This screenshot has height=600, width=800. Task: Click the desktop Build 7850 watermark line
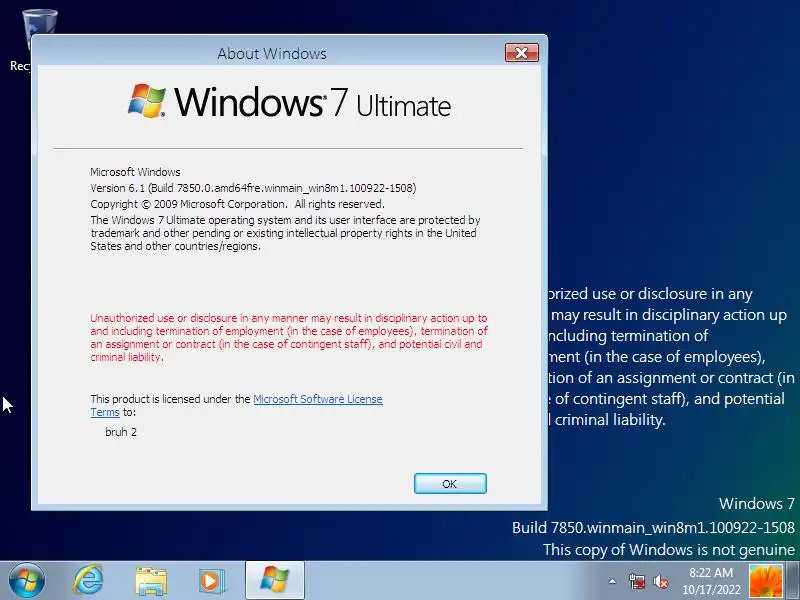[x=653, y=527]
